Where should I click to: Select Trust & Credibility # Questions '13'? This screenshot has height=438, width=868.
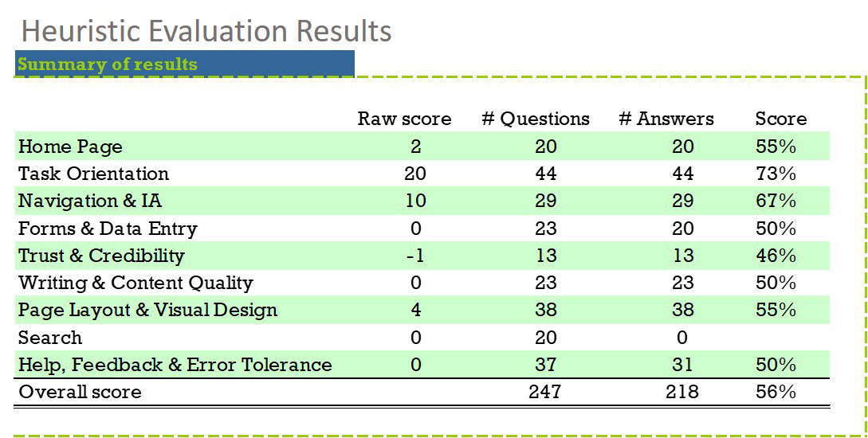[x=545, y=256]
